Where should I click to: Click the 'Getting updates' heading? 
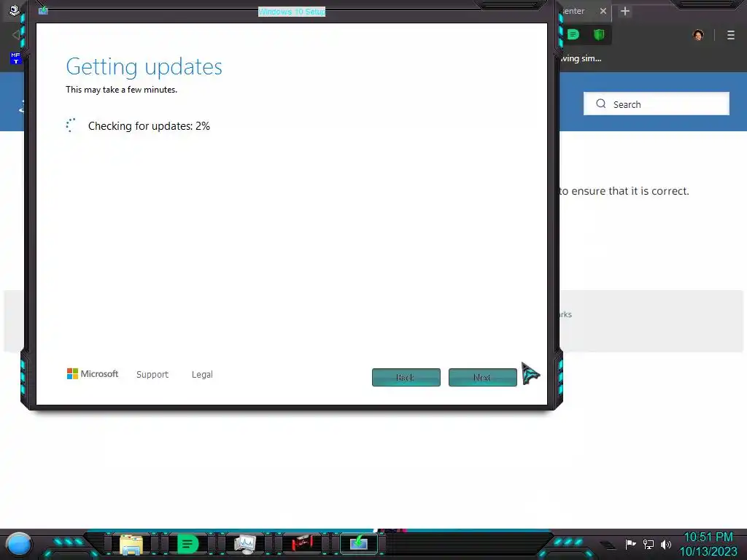(x=144, y=66)
